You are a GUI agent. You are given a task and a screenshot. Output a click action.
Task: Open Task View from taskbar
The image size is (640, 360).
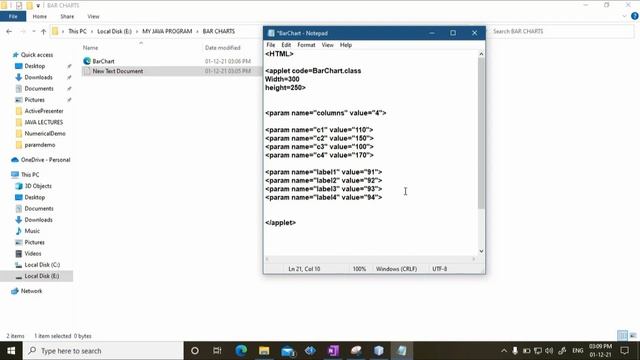217,351
